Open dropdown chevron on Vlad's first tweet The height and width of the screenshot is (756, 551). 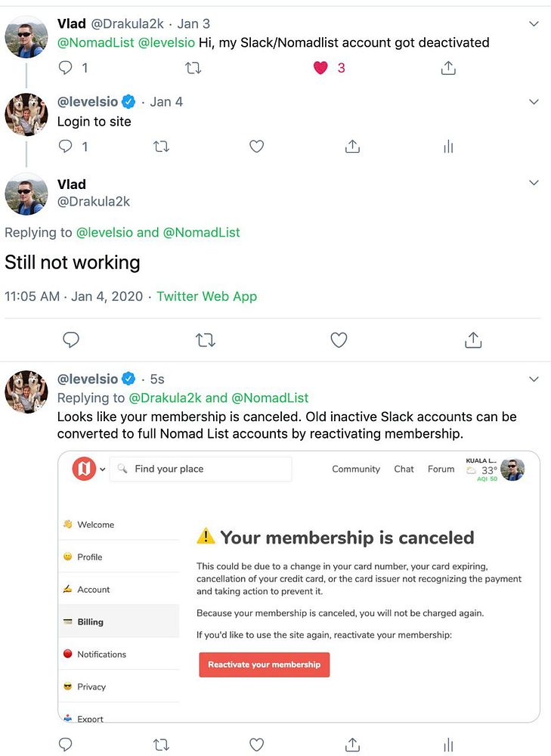pos(534,24)
